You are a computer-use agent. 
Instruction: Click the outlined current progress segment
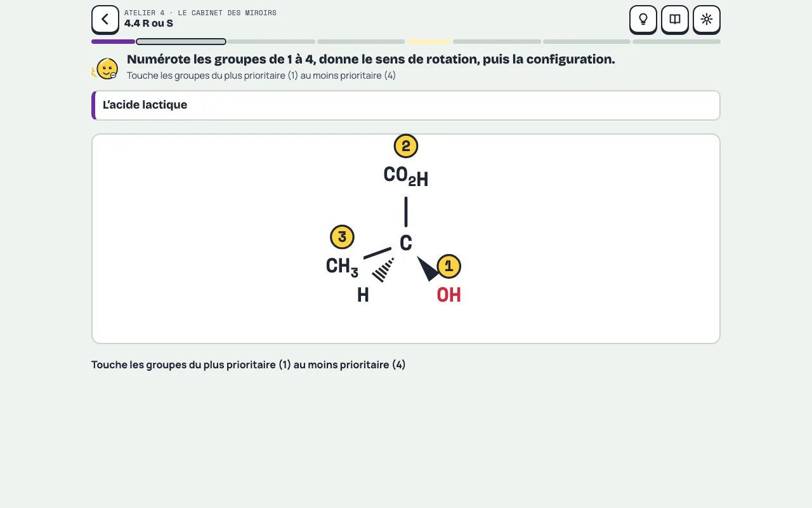181,42
